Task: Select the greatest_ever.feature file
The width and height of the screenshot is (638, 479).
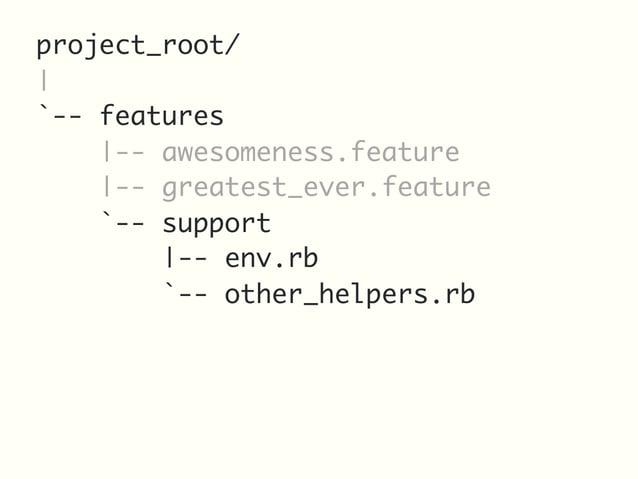Action: (327, 188)
